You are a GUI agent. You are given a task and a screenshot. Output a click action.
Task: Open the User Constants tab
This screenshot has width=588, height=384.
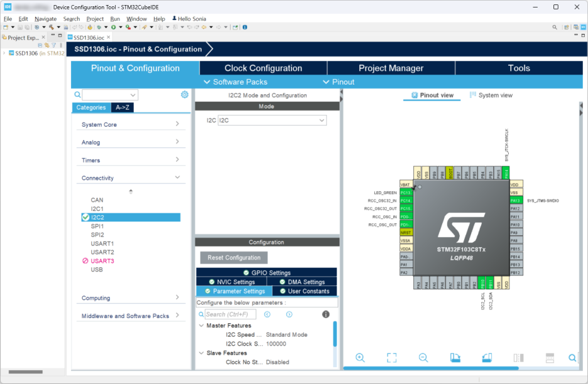[305, 291]
